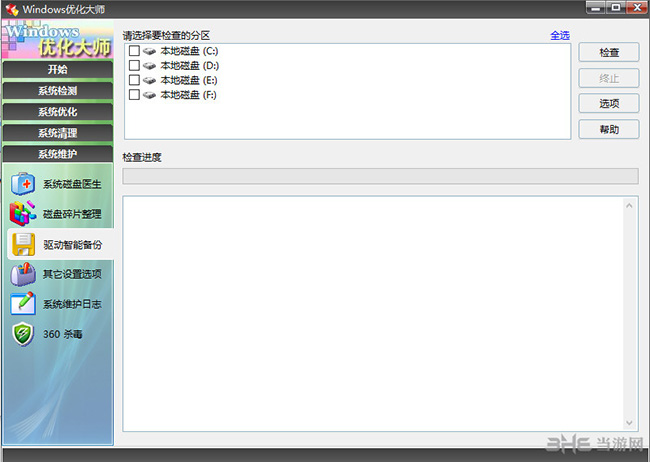Click the 系统维护日志 label text

coord(72,304)
